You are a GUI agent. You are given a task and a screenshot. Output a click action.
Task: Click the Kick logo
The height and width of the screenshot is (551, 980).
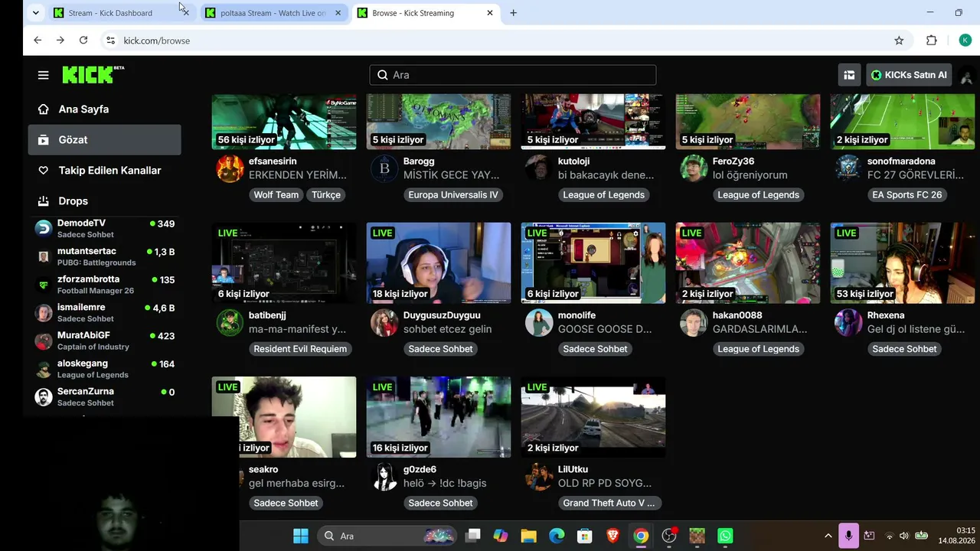93,74
